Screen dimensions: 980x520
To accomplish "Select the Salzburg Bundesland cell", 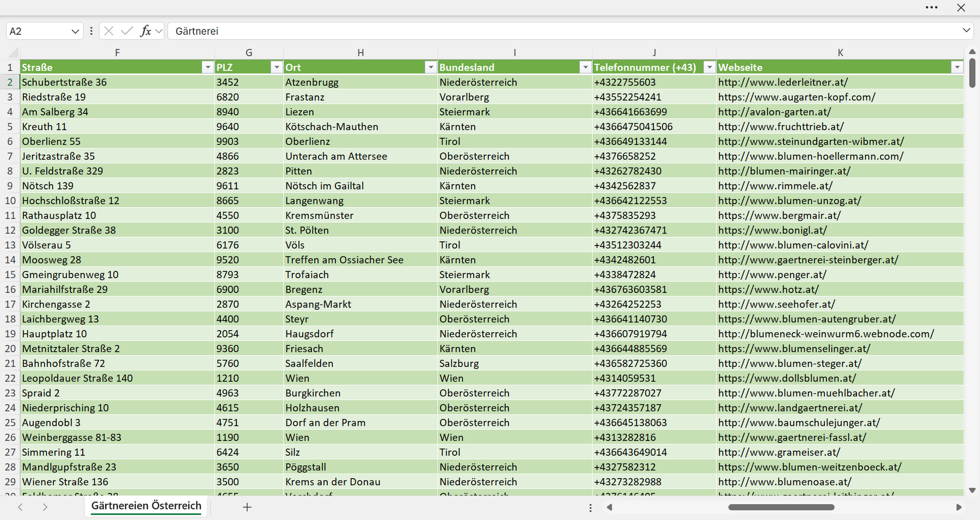I will pyautogui.click(x=515, y=363).
